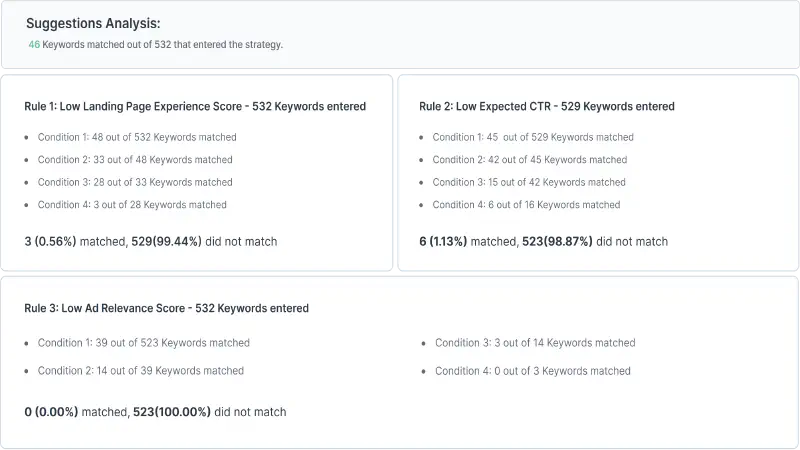
Task: Select Rule 3 Condition 1: 39 out of 523
Action: 143,343
